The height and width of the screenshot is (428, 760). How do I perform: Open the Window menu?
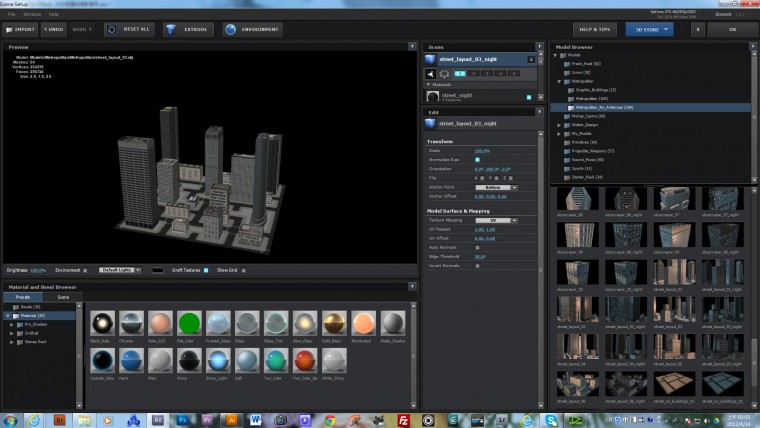[33, 15]
